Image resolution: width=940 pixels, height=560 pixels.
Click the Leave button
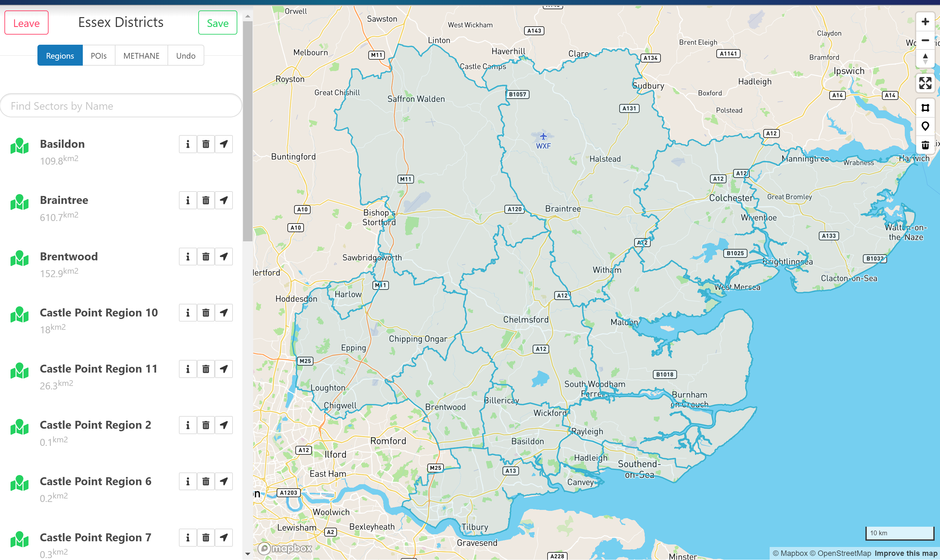tap(26, 23)
